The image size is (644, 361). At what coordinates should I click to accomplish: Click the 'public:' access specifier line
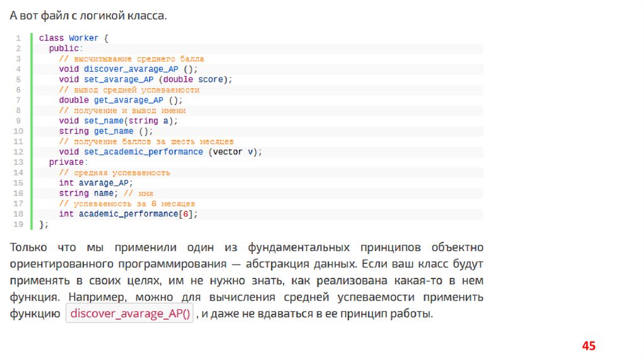66,48
